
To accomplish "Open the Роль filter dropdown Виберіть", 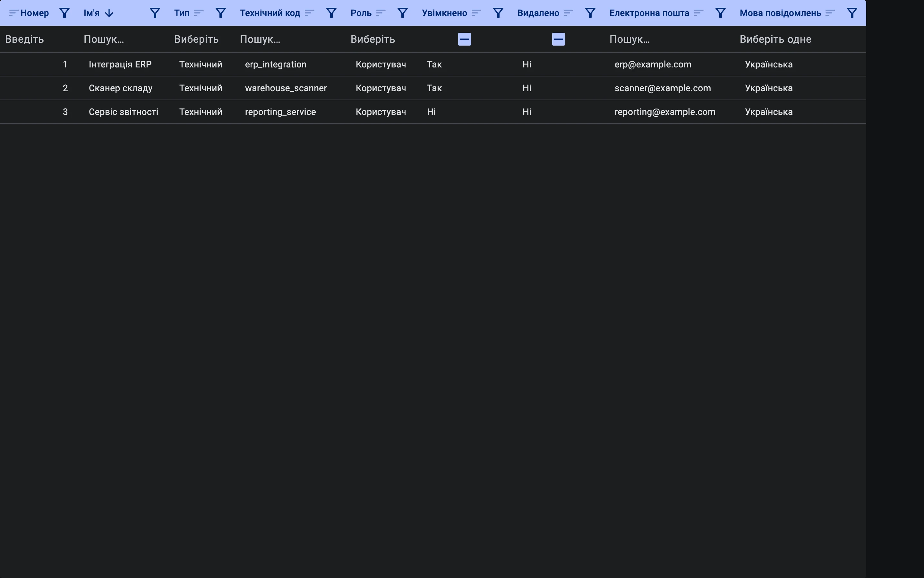I will 373,39.
